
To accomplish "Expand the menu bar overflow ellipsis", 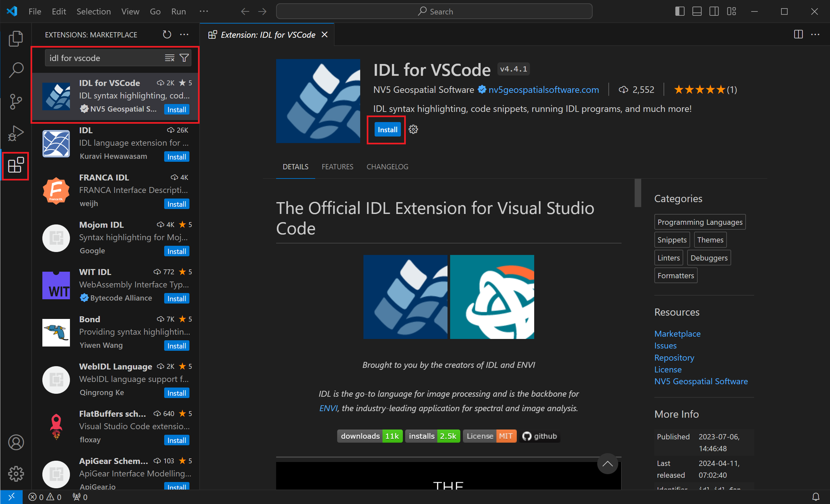I will click(x=204, y=11).
